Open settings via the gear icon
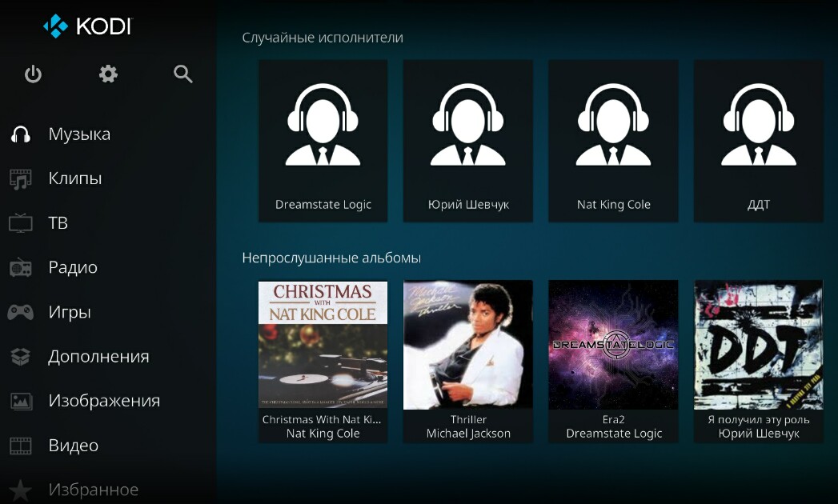Screen dimensions: 838x504 point(108,74)
